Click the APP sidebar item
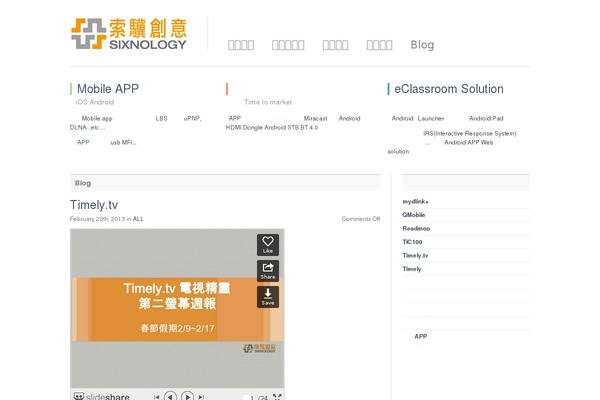Viewport: 600px width, 400px height. [x=421, y=336]
